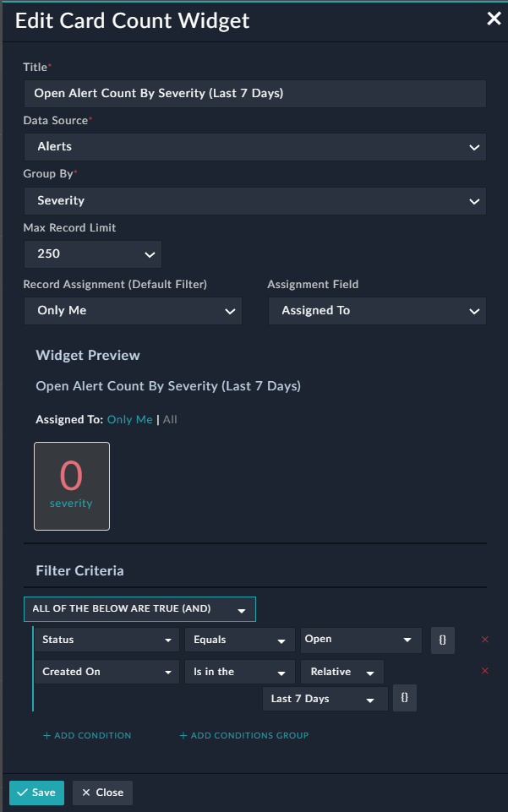508x812 pixels.
Task: Select Only Me in the preview assignment
Action: click(x=129, y=418)
